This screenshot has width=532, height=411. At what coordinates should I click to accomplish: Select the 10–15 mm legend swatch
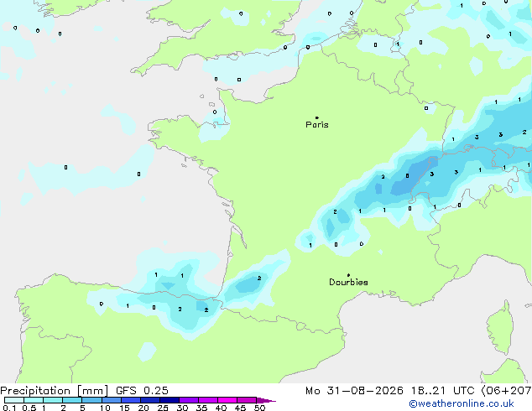[x=111, y=400]
